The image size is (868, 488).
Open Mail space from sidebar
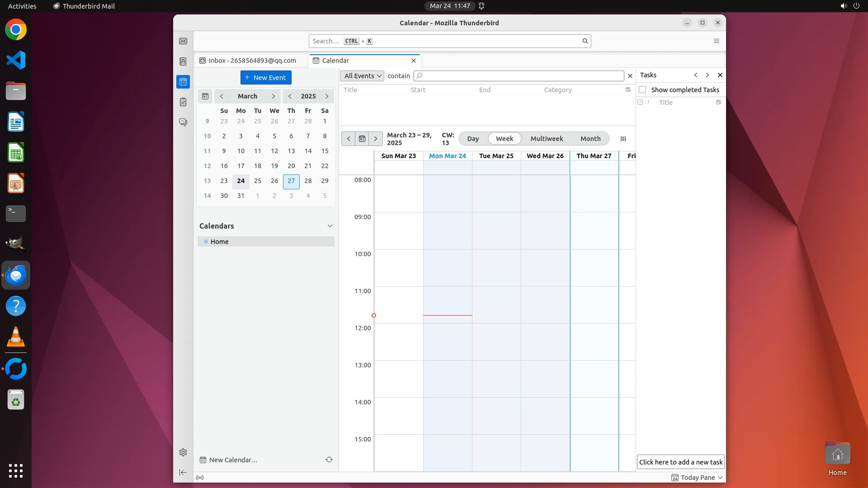[183, 41]
